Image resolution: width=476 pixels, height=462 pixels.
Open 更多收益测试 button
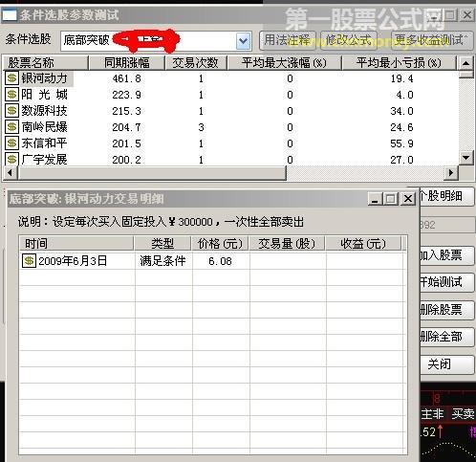pyautogui.click(x=432, y=40)
